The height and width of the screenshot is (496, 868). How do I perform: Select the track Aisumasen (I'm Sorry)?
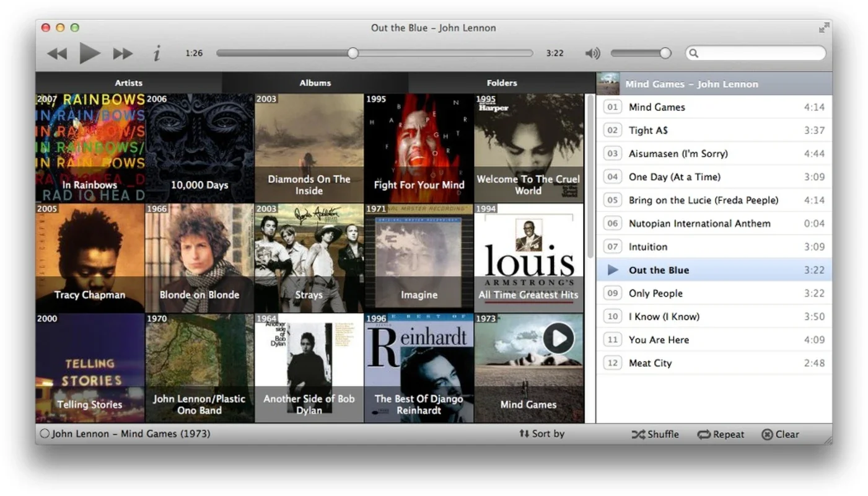[x=714, y=154]
